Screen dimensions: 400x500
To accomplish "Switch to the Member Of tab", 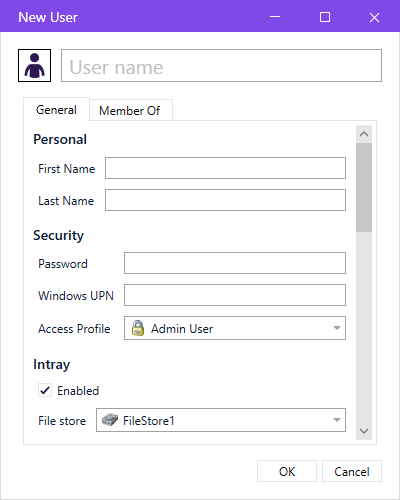I will [x=131, y=110].
